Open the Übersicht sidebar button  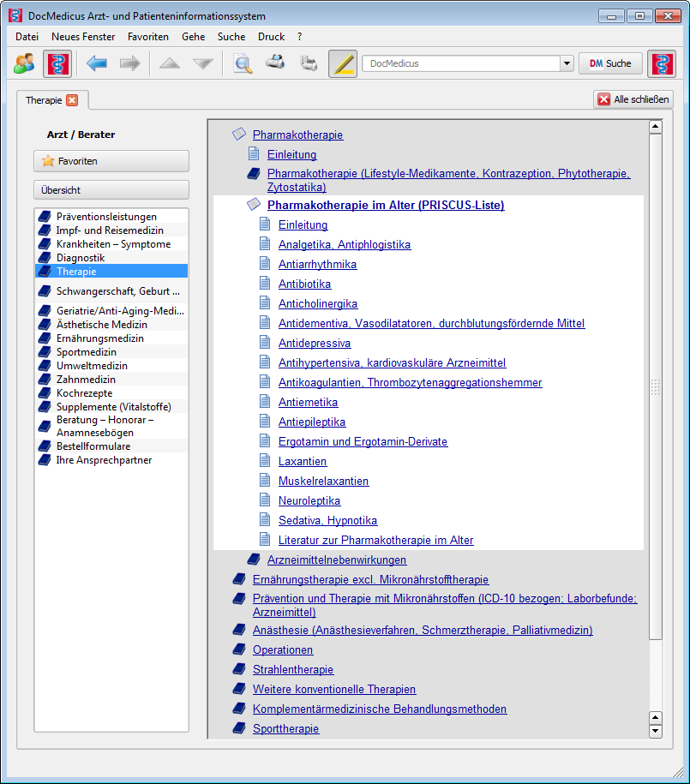111,190
